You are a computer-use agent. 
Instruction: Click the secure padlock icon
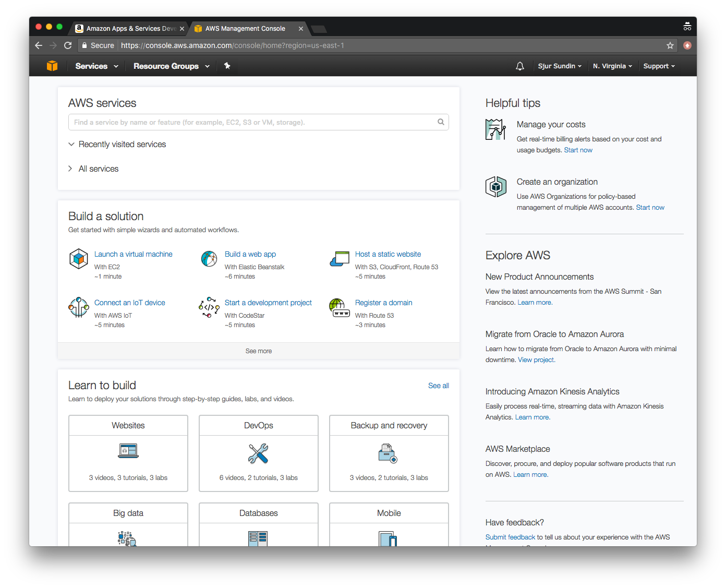coord(84,45)
